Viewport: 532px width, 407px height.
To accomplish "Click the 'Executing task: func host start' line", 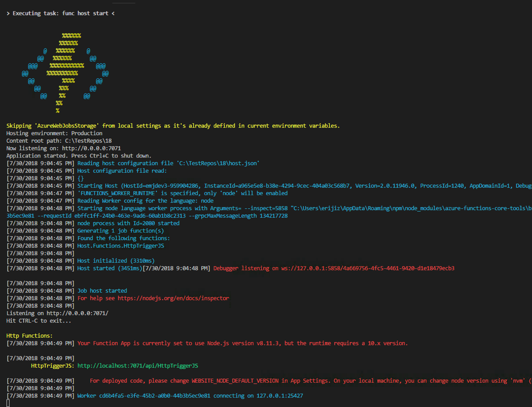I will 61,13.
